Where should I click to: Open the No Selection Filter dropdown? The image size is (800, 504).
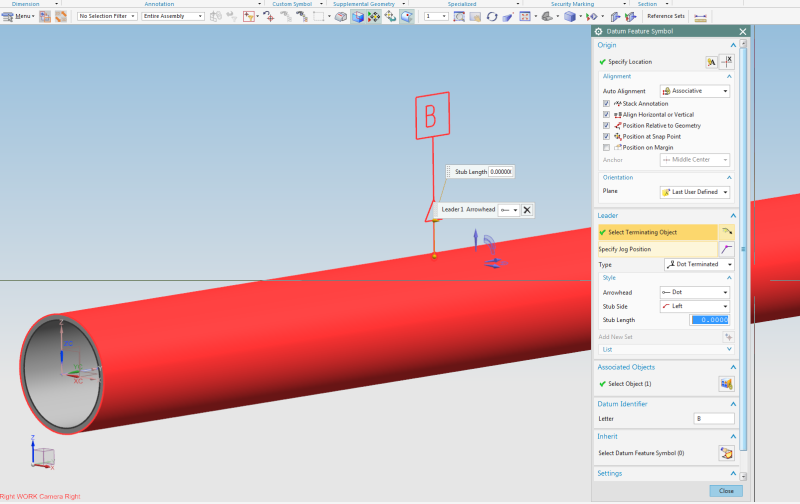point(107,16)
